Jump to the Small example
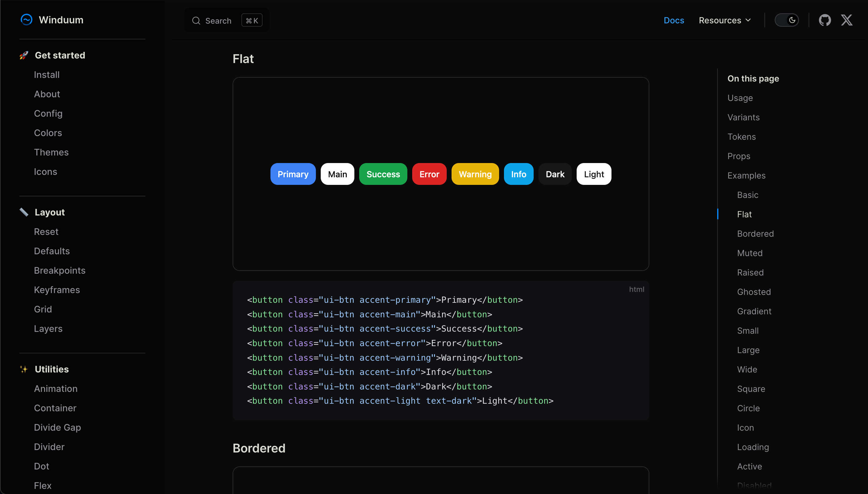The width and height of the screenshot is (868, 494). 748,330
